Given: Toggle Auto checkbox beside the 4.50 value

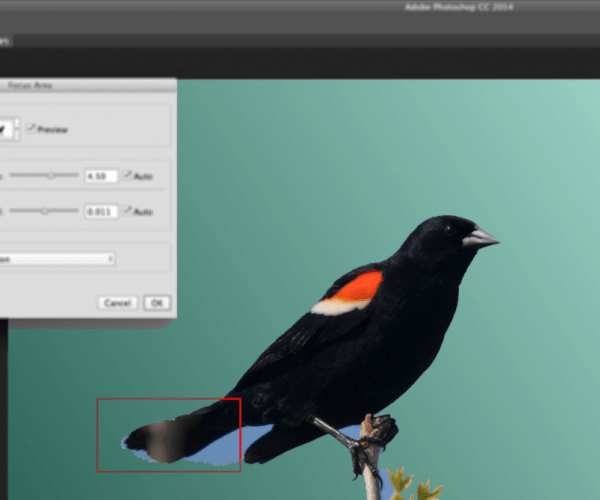Looking at the screenshot, I should 128,176.
